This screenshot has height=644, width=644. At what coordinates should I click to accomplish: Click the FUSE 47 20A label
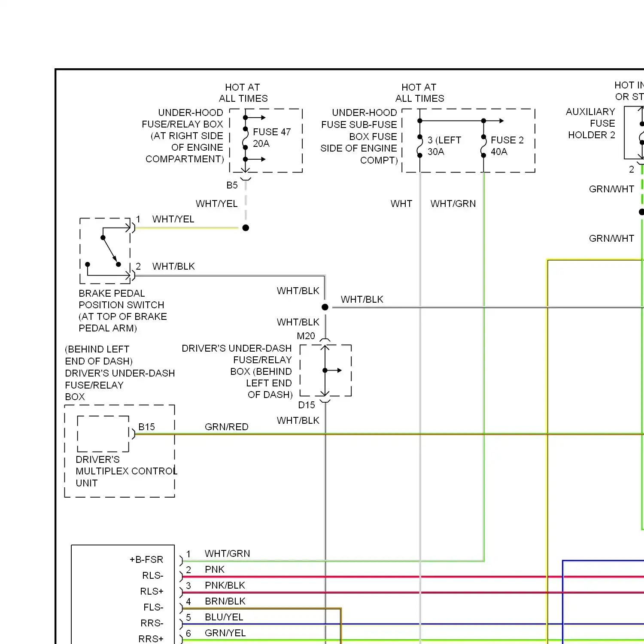pyautogui.click(x=272, y=138)
